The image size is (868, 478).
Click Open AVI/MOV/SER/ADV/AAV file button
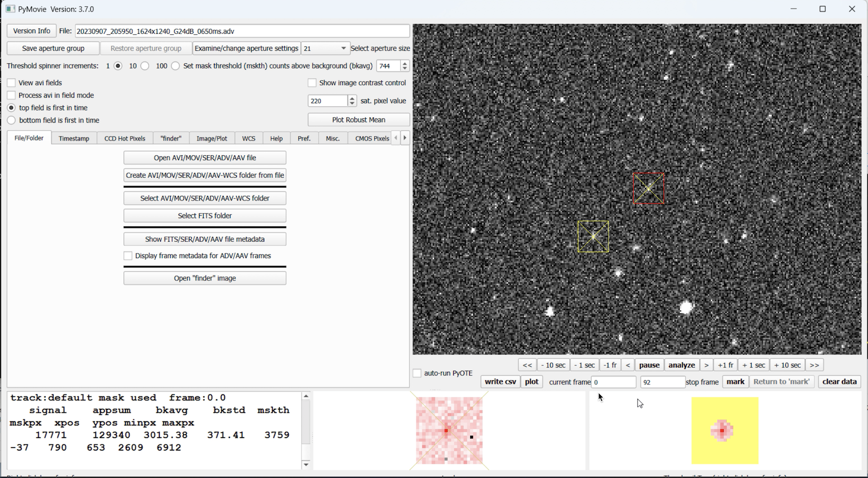tap(205, 158)
